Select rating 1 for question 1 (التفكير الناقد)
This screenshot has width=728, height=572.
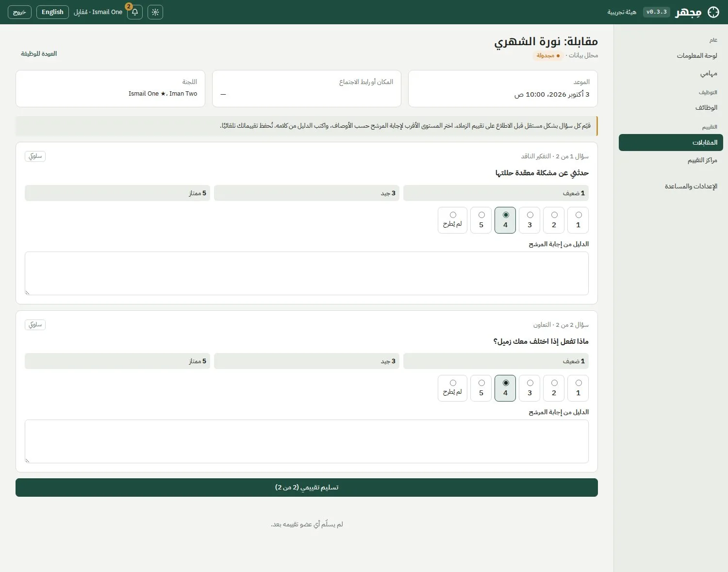click(578, 220)
